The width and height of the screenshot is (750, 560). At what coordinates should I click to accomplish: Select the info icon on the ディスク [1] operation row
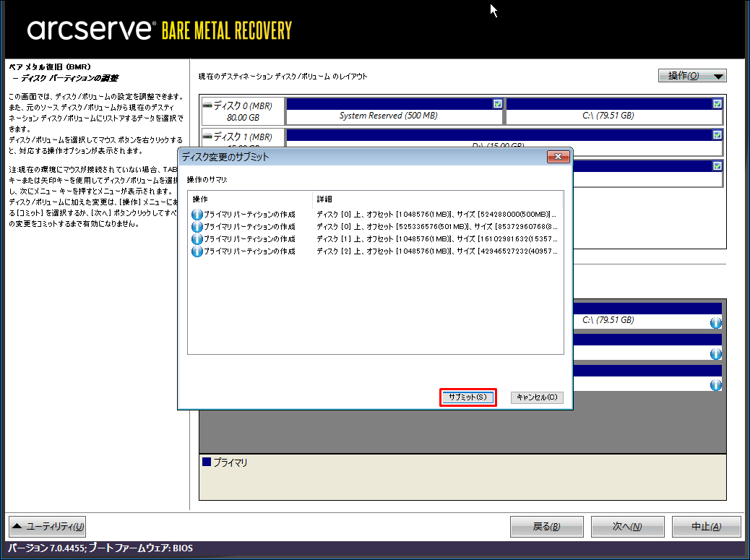click(197, 238)
